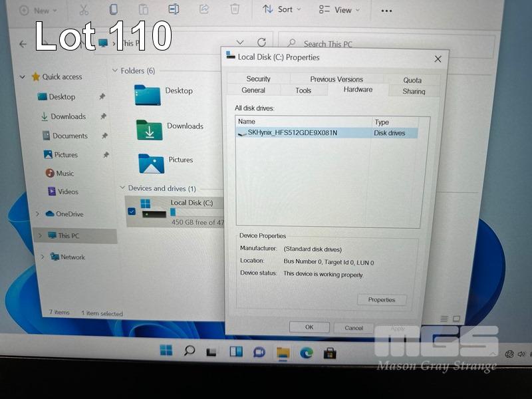Open the View dropdown menu
Viewport: 532px width, 399px height.
tap(338, 10)
